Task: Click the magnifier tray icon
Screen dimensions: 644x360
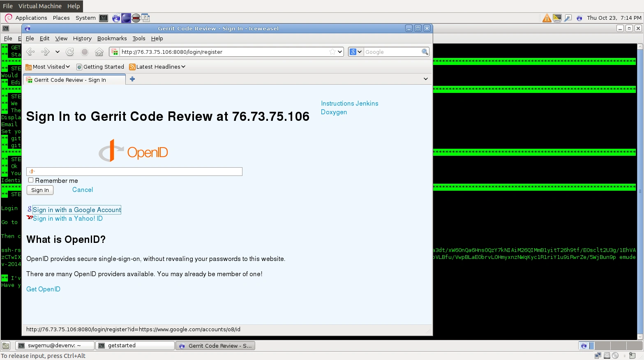Action: point(568,18)
